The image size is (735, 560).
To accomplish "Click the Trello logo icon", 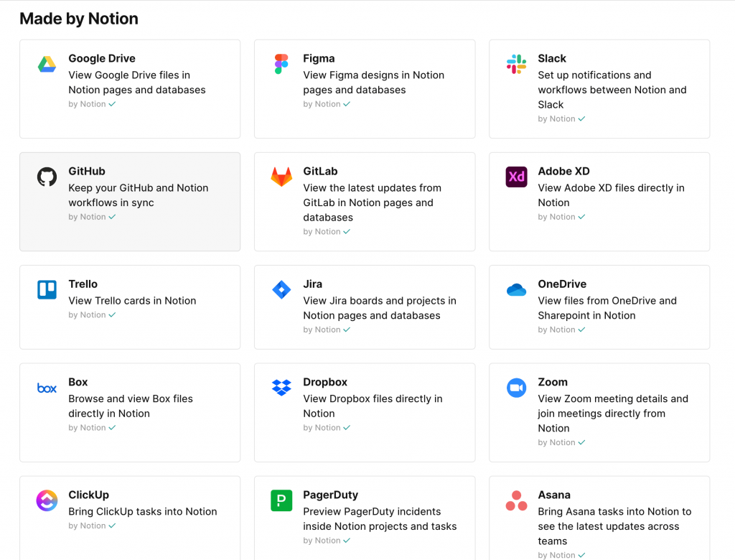I will click(x=46, y=290).
